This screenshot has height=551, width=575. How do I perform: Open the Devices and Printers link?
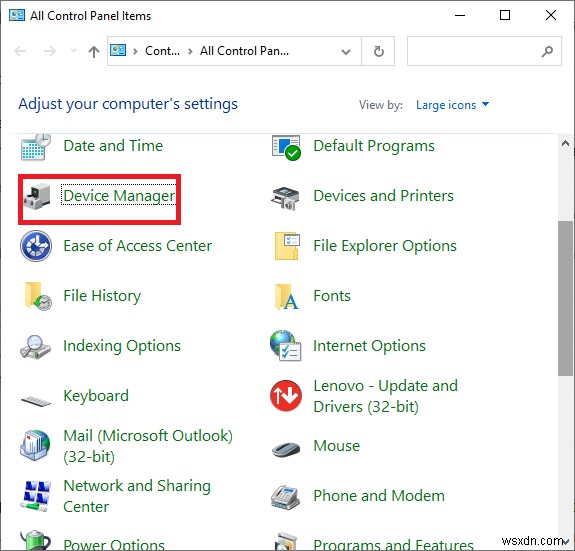point(384,196)
